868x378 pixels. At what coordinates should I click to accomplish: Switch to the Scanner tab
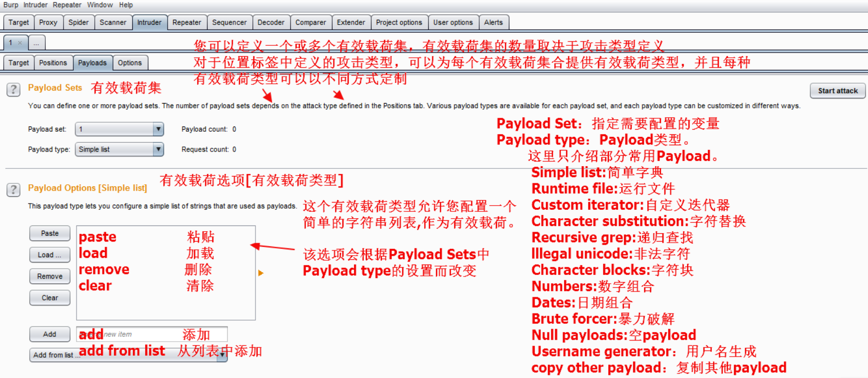tap(113, 22)
